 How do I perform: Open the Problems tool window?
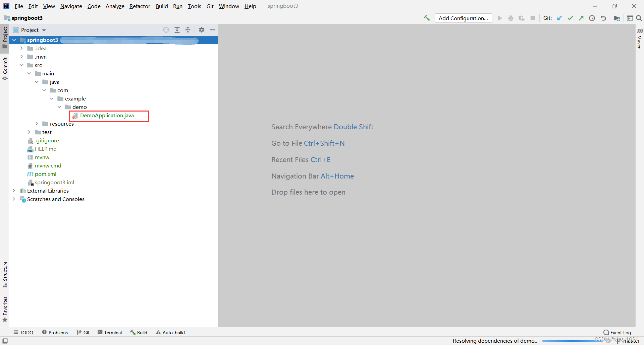pyautogui.click(x=55, y=332)
